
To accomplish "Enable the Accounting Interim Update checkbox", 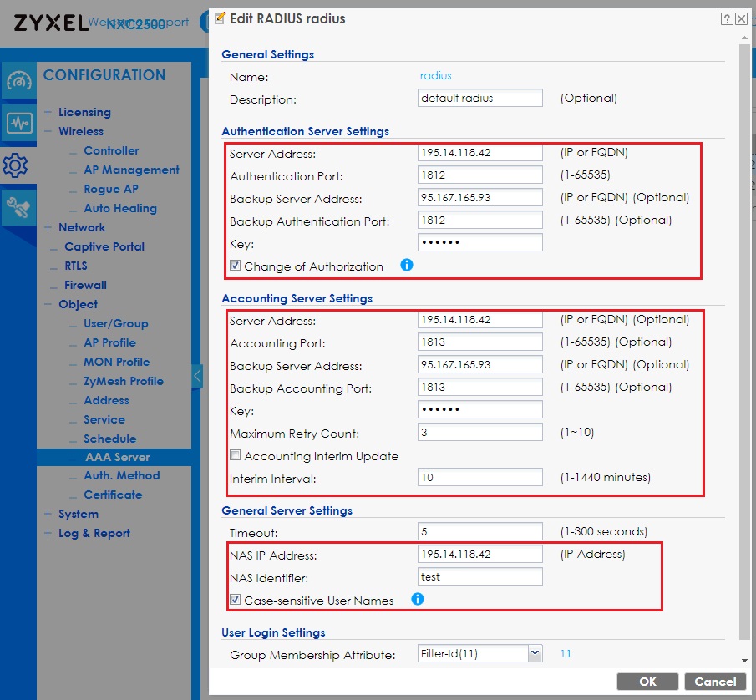I will 236,456.
